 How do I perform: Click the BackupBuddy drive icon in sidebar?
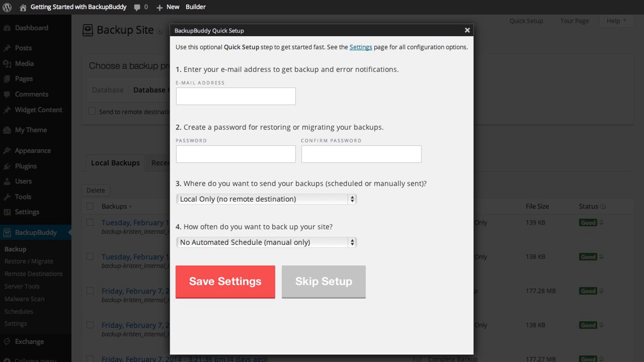coord(7,232)
